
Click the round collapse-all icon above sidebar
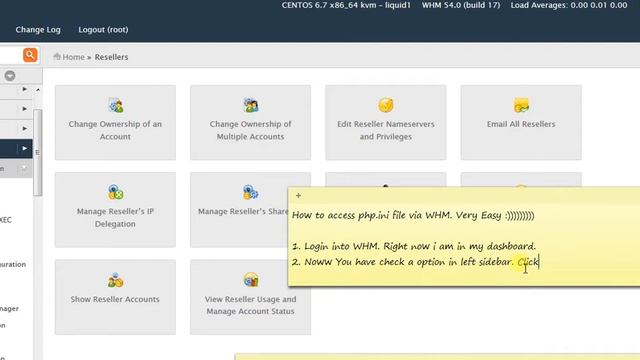tap(10, 76)
